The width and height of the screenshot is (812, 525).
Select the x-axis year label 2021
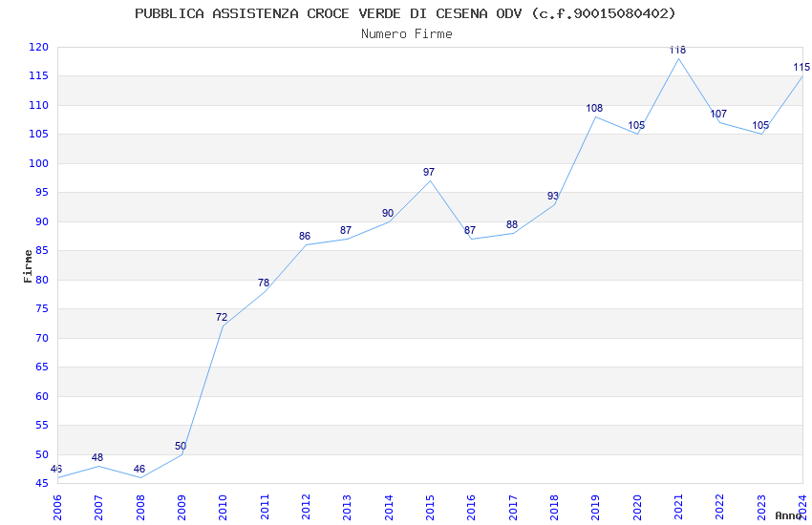[x=679, y=508]
